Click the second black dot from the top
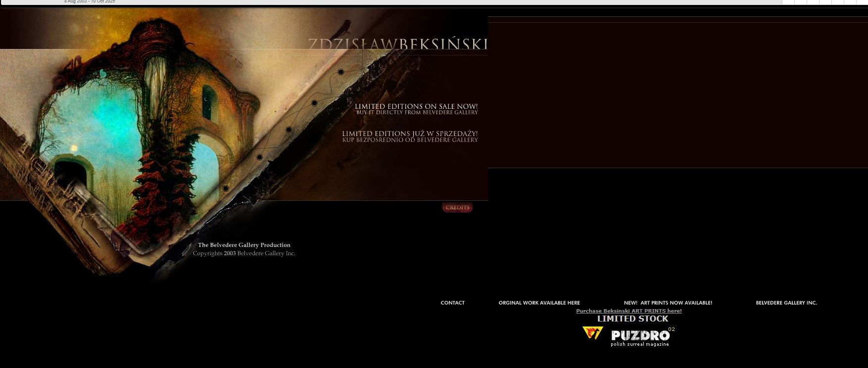The width and height of the screenshot is (868, 368). point(314,103)
